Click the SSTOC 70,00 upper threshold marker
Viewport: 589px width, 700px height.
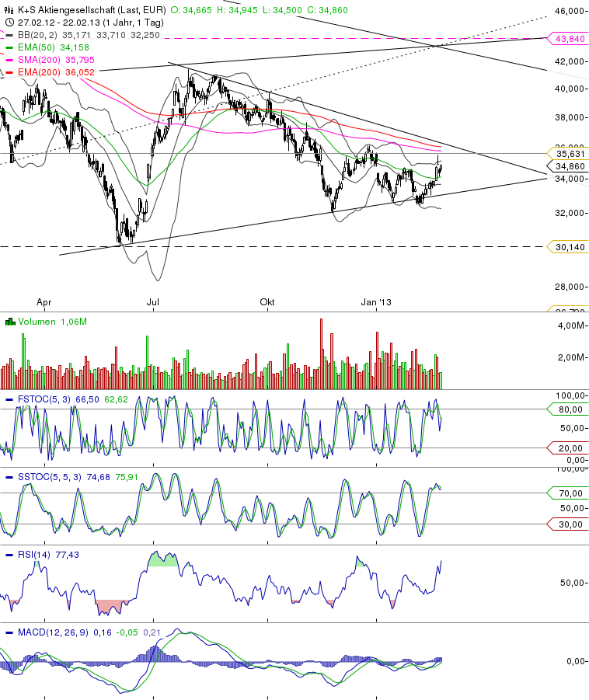tap(567, 493)
